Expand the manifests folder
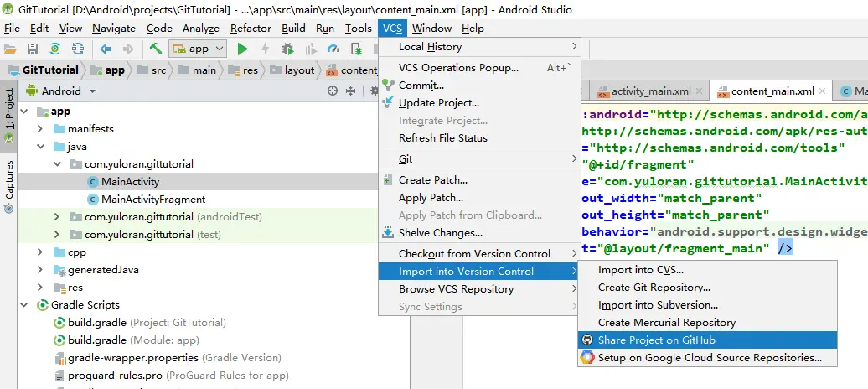The width and height of the screenshot is (868, 389). click(40, 129)
